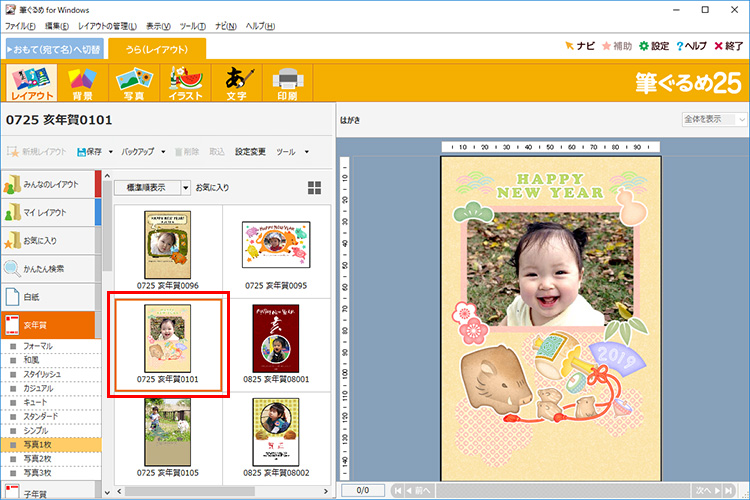Image resolution: width=750 pixels, height=500 pixels.
Task: Click 次へ next page button
Action: (x=709, y=490)
